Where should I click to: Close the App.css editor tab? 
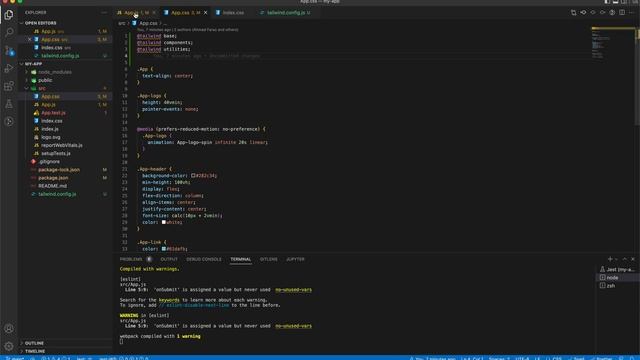pos(205,13)
